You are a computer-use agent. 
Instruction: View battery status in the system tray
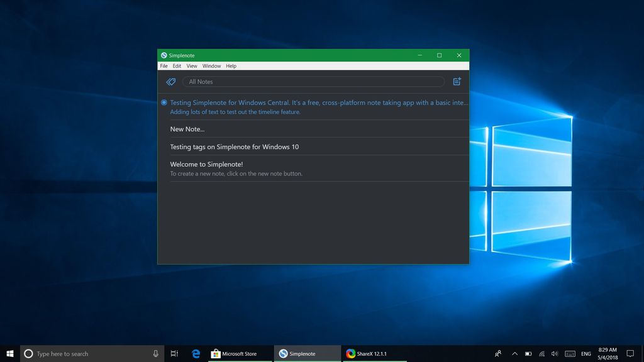[528, 353]
